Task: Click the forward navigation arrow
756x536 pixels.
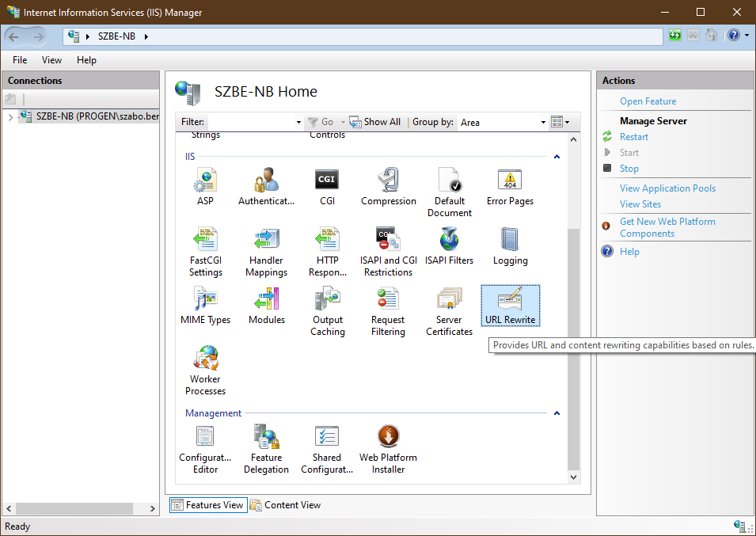Action: (x=38, y=36)
